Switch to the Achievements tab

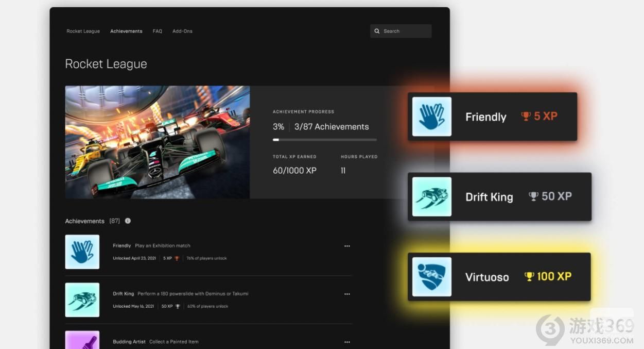click(126, 31)
